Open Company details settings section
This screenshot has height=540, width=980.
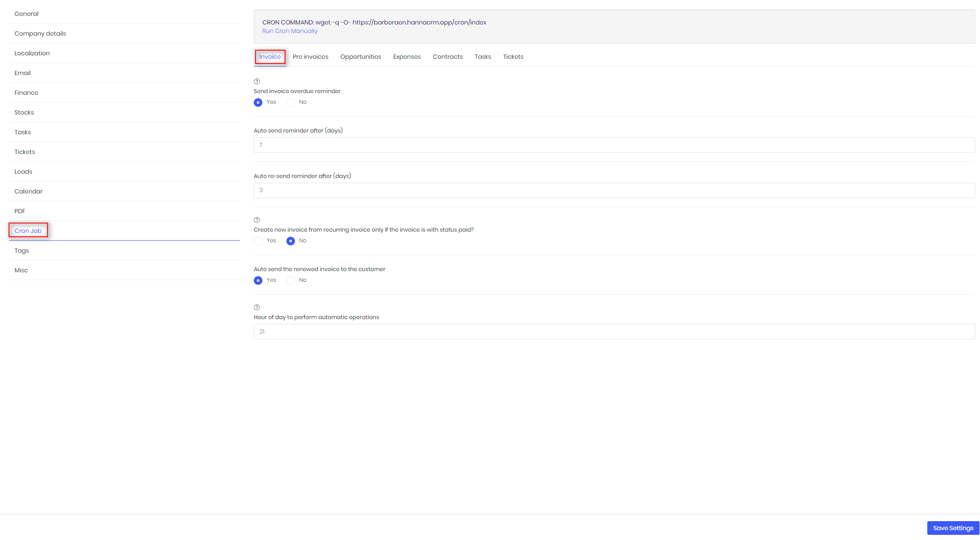tap(40, 33)
